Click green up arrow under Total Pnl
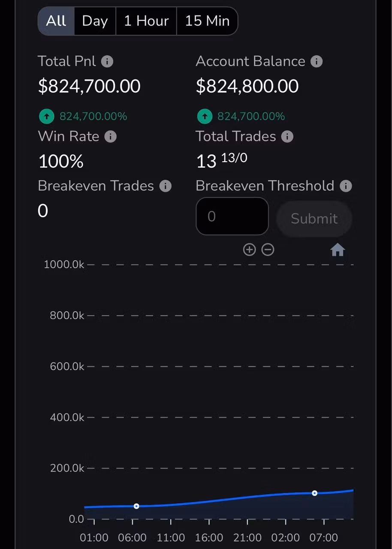 (x=47, y=116)
